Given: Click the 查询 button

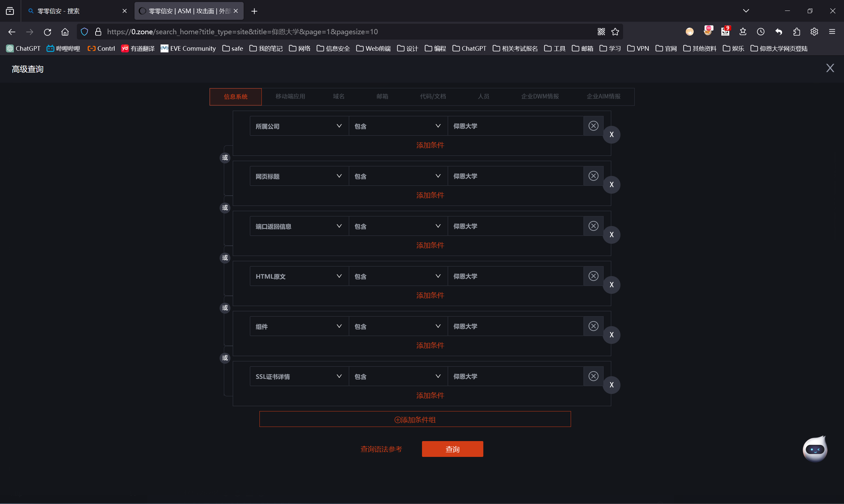Looking at the screenshot, I should click(452, 449).
